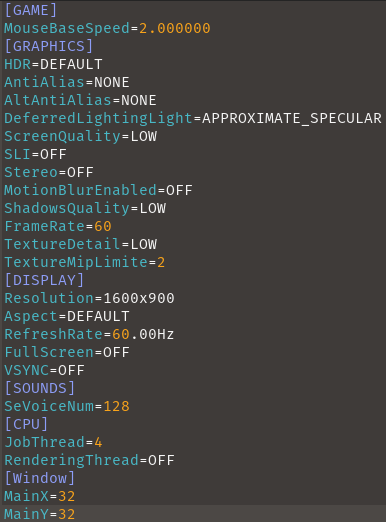Place cursor on MouseBaseSpeed value 2.000000
The width and height of the screenshot is (386, 522).
point(175,28)
